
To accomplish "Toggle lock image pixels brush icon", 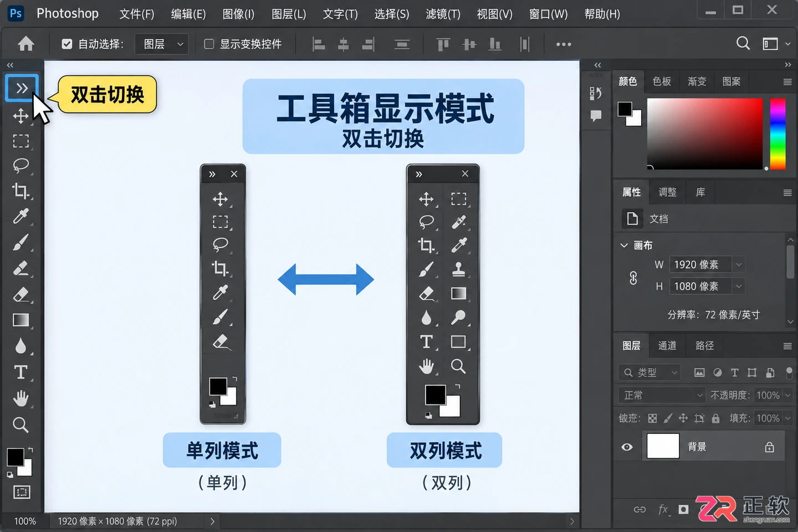I will pos(668,418).
